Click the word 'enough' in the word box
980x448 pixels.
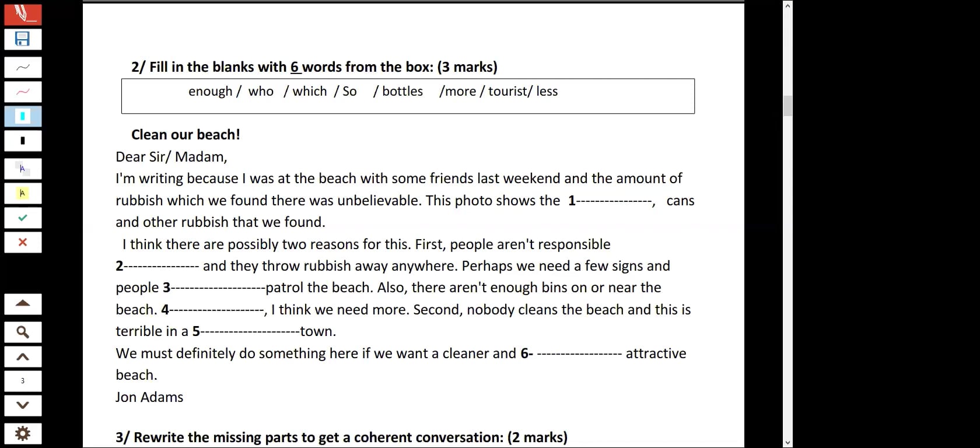210,92
